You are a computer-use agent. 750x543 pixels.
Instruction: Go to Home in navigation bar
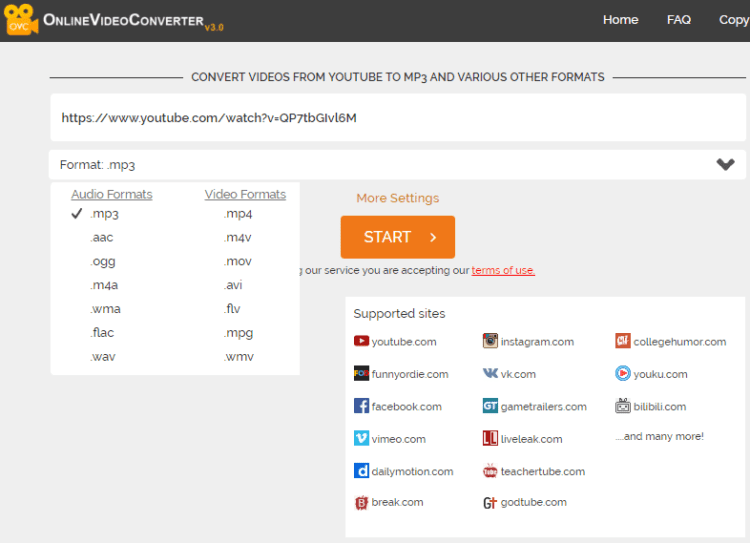620,20
